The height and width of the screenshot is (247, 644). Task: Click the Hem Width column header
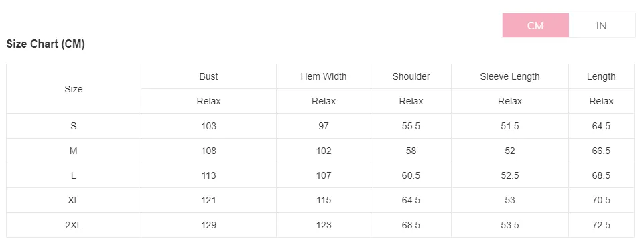pos(324,76)
